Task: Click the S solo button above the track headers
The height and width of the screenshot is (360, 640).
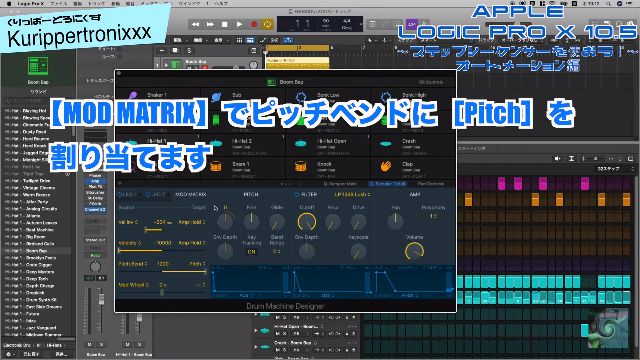Action: (x=189, y=51)
